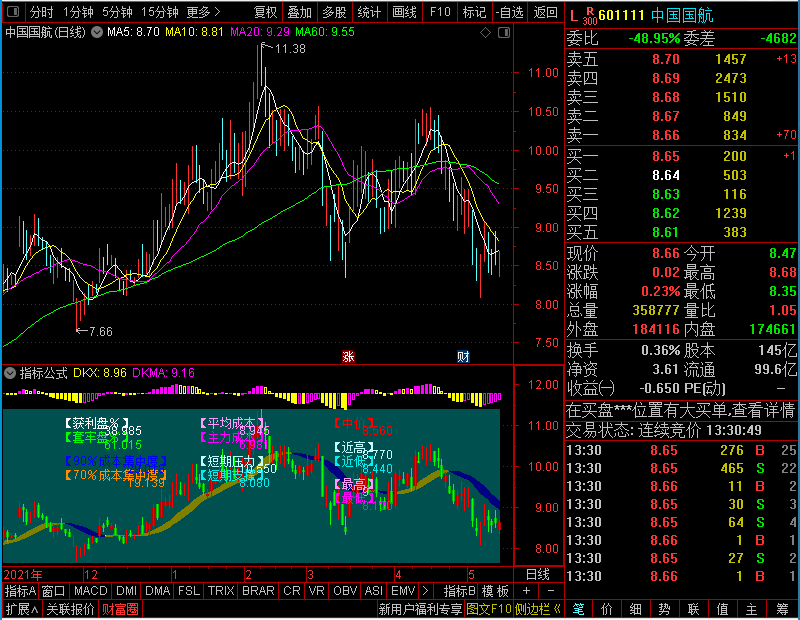Screen dimensions: 800x620
Task: Remove stock from watchlist via -自选
Action: [509, 12]
